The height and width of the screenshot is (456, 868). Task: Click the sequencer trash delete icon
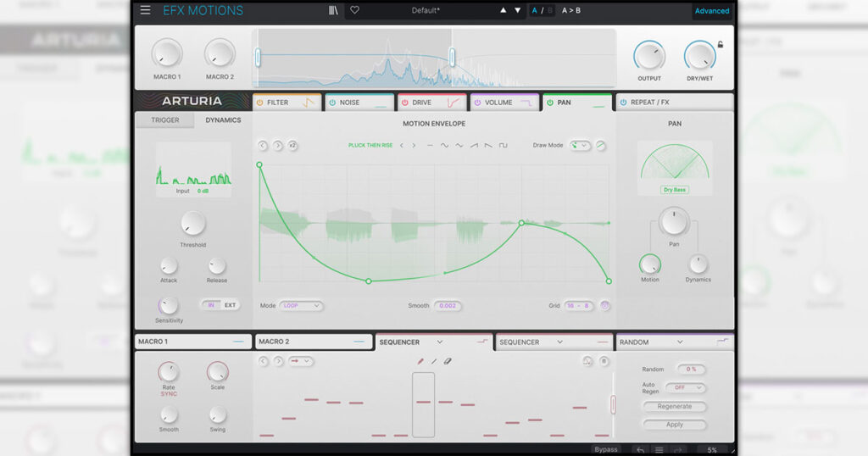pyautogui.click(x=604, y=361)
